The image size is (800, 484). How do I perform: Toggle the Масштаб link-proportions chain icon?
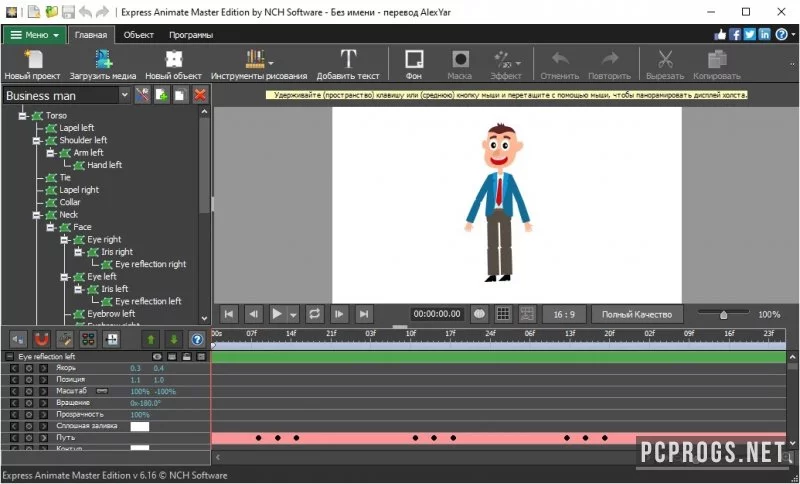102,391
